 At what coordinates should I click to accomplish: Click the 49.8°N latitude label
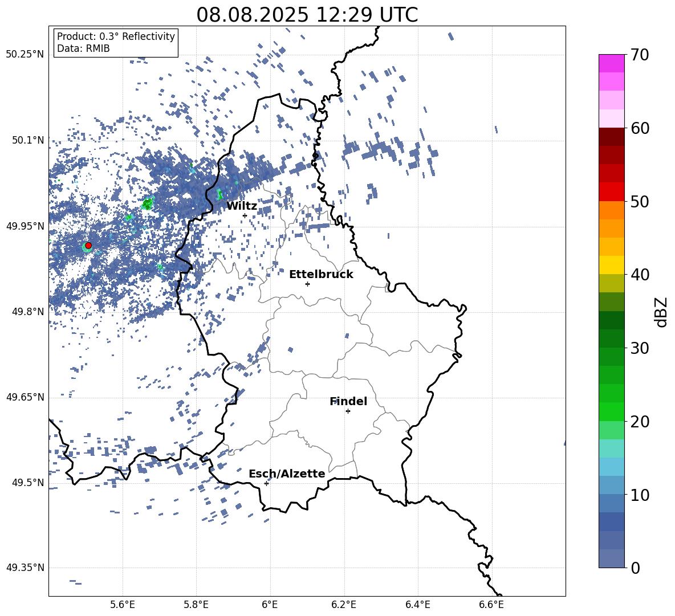[x=28, y=312]
